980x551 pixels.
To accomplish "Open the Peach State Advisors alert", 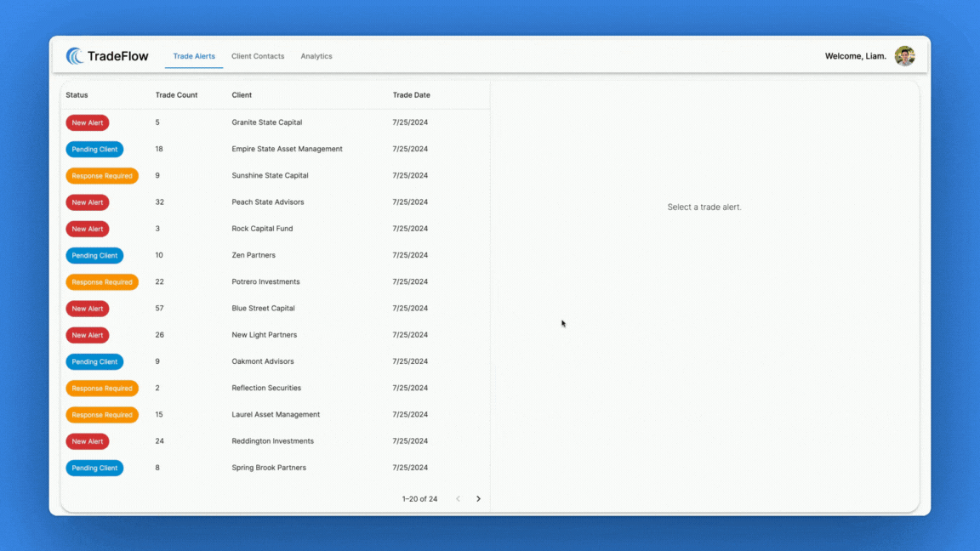I will (267, 202).
